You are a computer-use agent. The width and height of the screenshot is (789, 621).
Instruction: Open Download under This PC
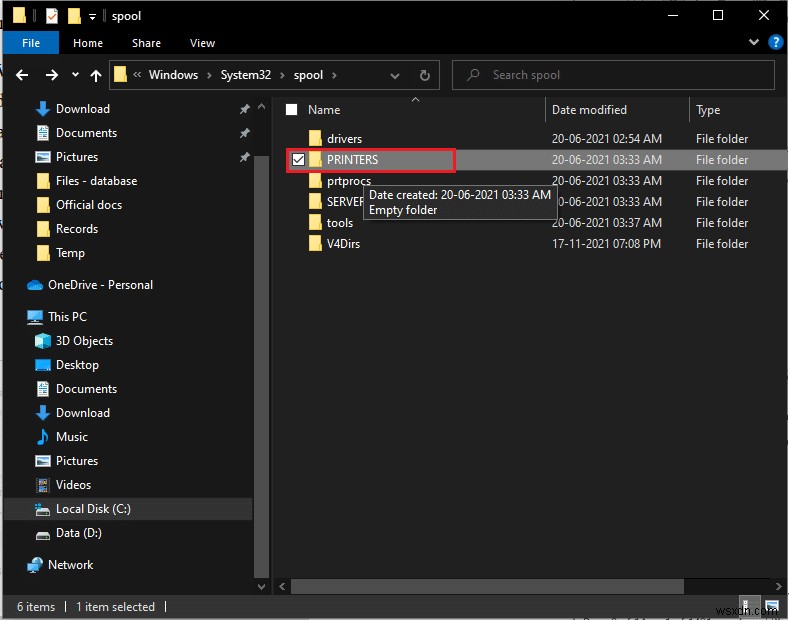[83, 413]
